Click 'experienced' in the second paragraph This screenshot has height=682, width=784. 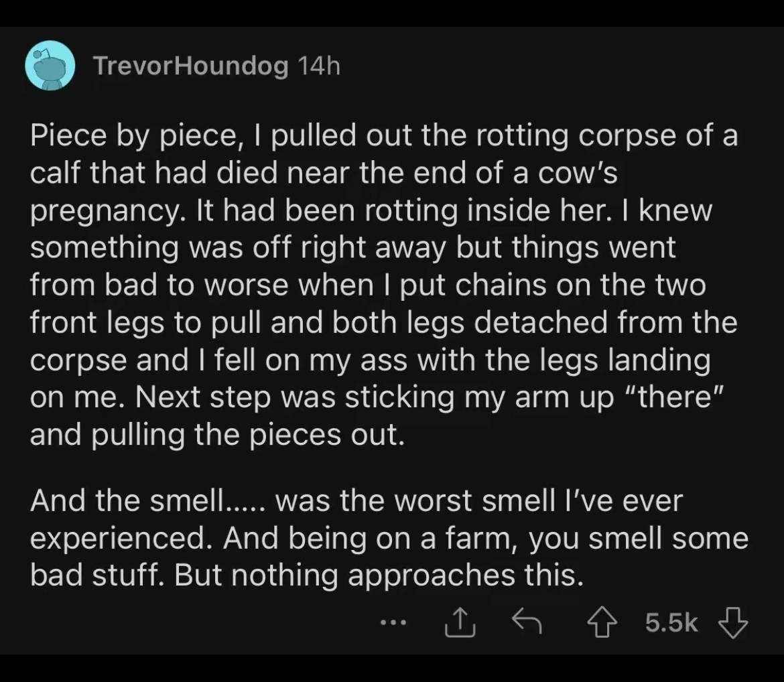coord(118,539)
